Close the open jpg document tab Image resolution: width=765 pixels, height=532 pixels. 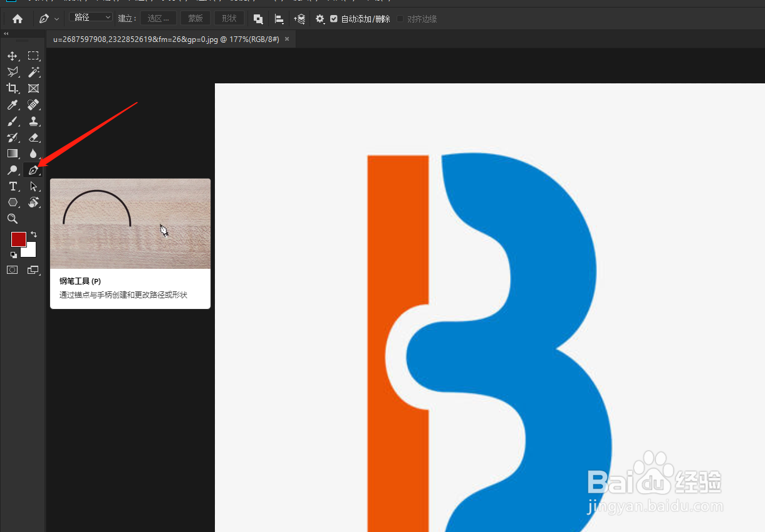point(287,39)
